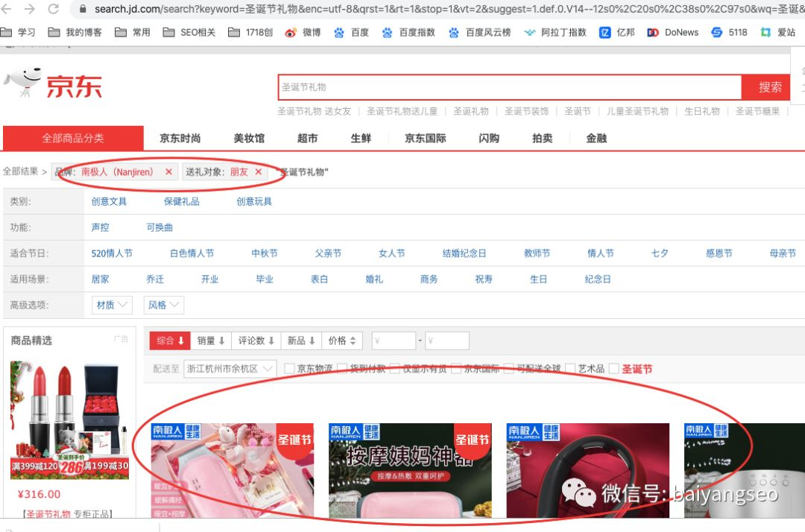This screenshot has height=532, width=805.
Task: Click the maximum price field
Action: (x=446, y=341)
